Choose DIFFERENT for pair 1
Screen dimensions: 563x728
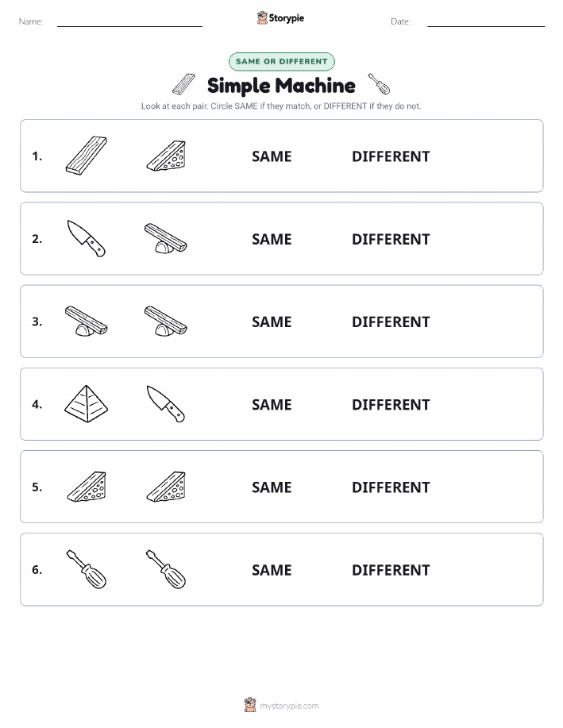tap(391, 156)
